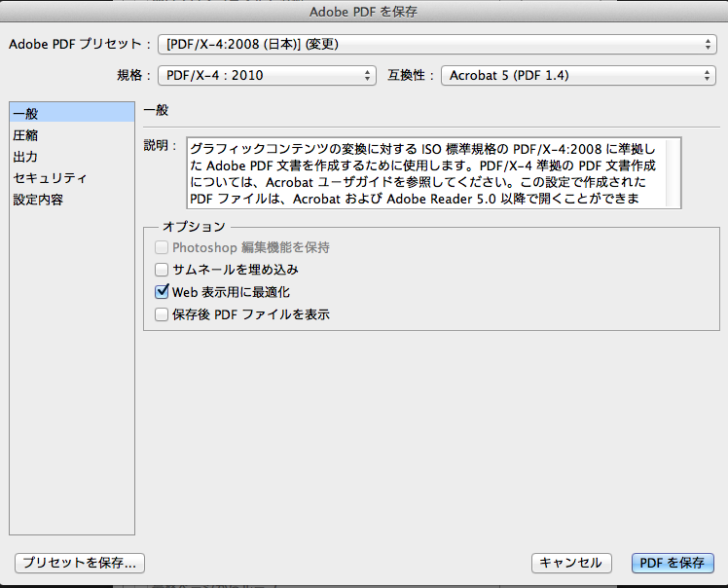728x588 pixels.
Task: Select セキュリティ in the category list
Action: pyautogui.click(x=72, y=178)
